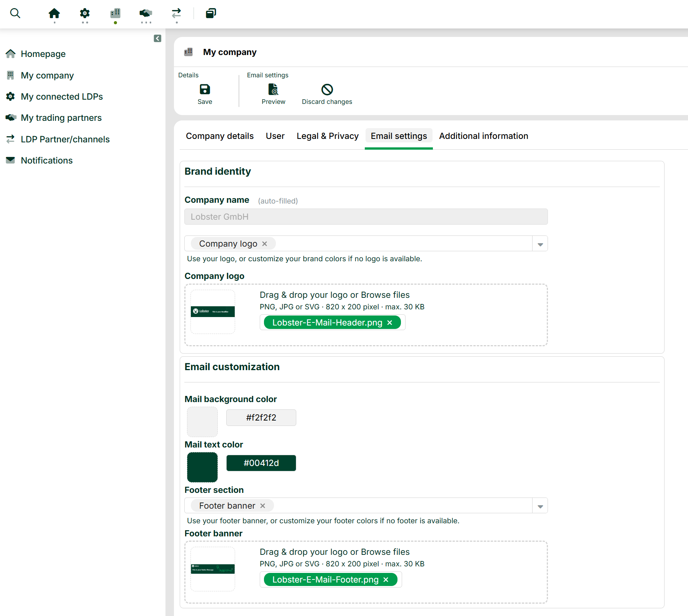688x616 pixels.
Task: Switch to the Legal & Privacy tab
Action: click(x=327, y=136)
